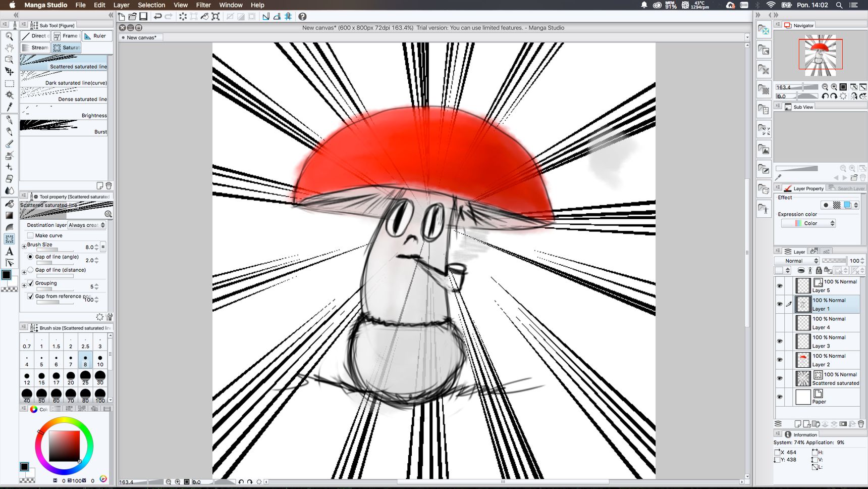The width and height of the screenshot is (868, 489).
Task: Select the Auto select magic wand tool
Action: pos(9,95)
